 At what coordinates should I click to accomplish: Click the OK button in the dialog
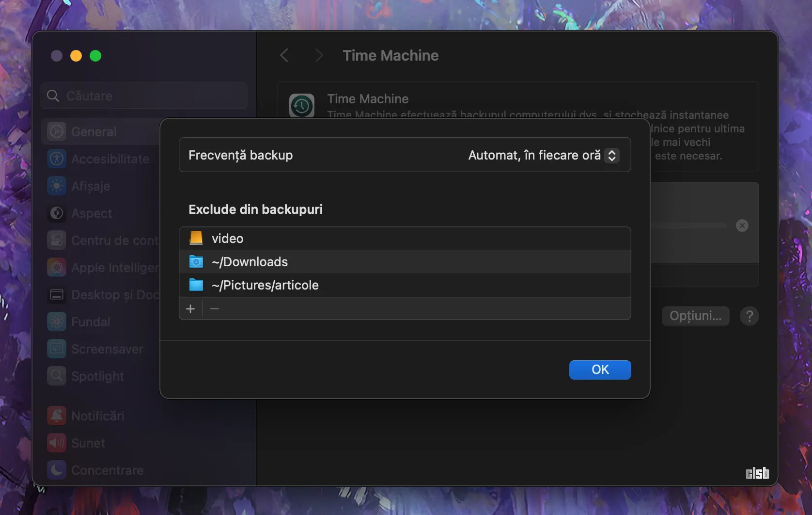(600, 370)
